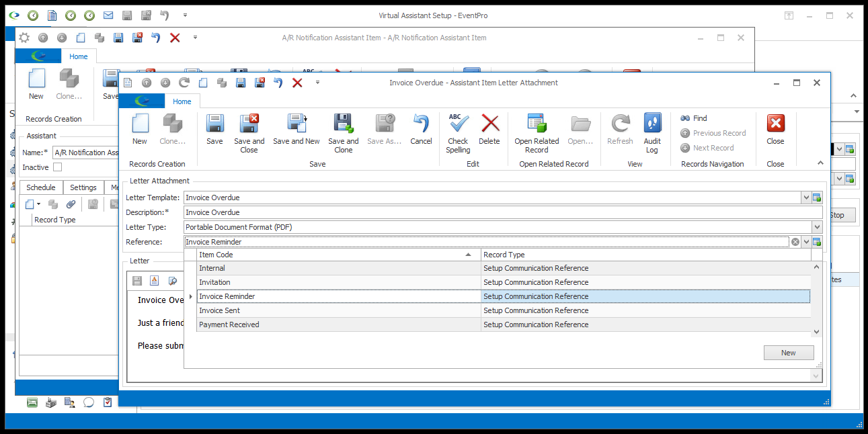
Task: Click Save and Clone ribbon button
Action: pyautogui.click(x=343, y=133)
